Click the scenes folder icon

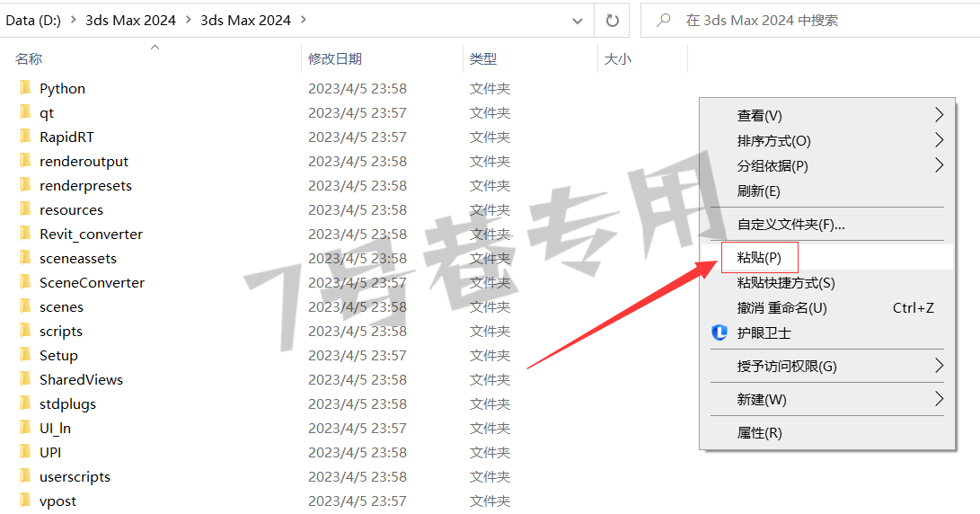pos(25,306)
